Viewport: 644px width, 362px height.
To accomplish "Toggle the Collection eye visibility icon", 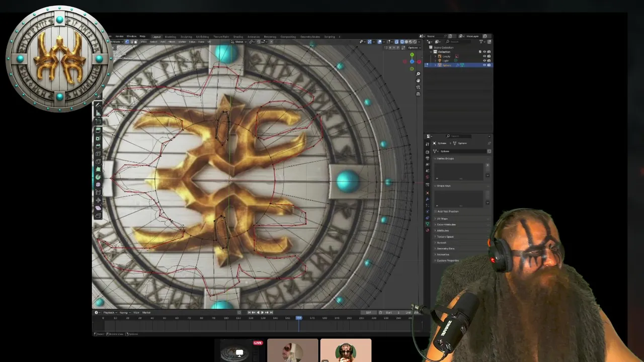I will [x=485, y=52].
